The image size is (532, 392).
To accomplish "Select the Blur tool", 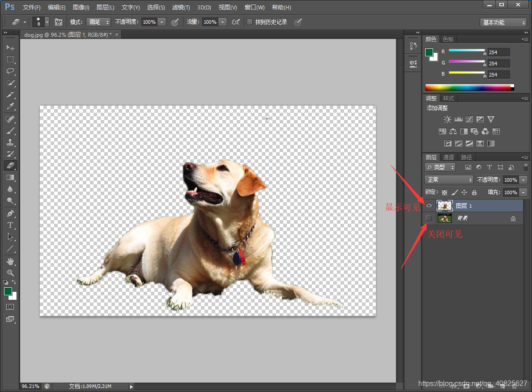I will [x=10, y=189].
